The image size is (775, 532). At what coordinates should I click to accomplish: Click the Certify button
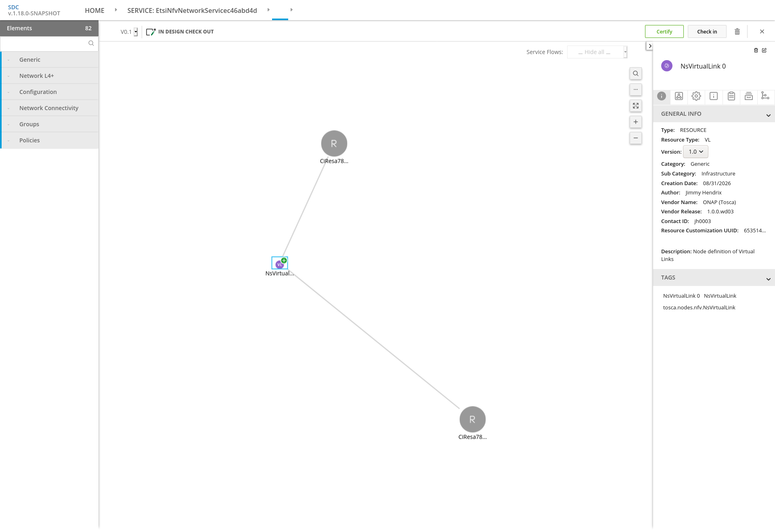pyautogui.click(x=664, y=31)
